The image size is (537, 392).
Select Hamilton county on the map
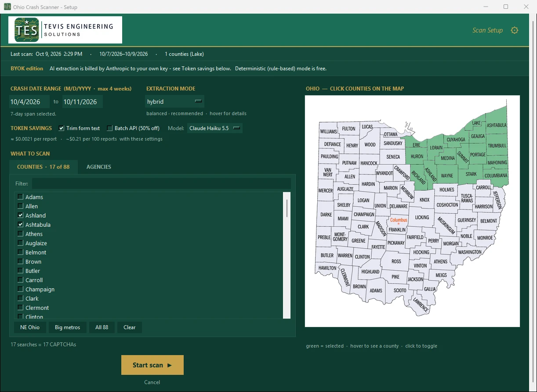(x=327, y=268)
